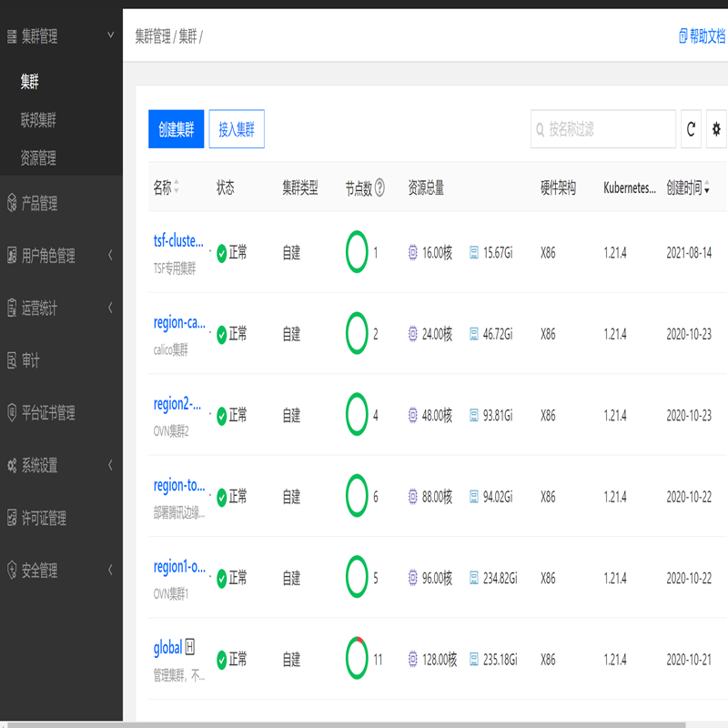Click the help icon beside 节点数 header

point(379,188)
